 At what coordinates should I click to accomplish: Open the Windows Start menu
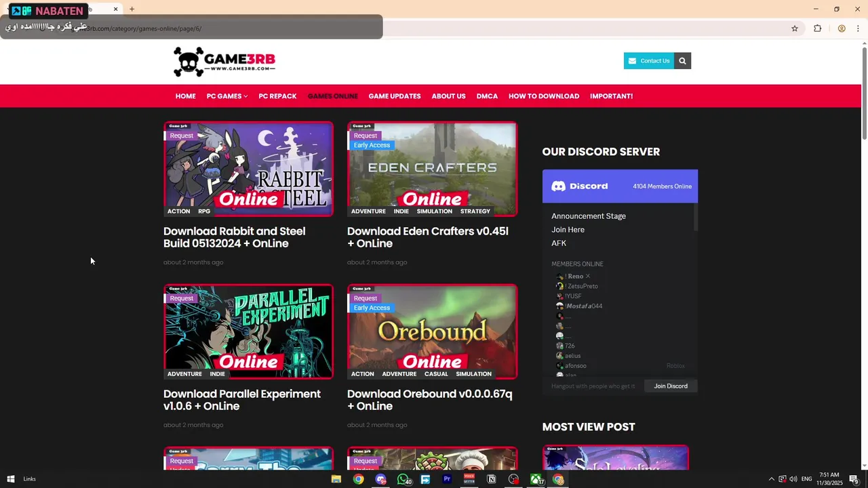[x=10, y=479]
